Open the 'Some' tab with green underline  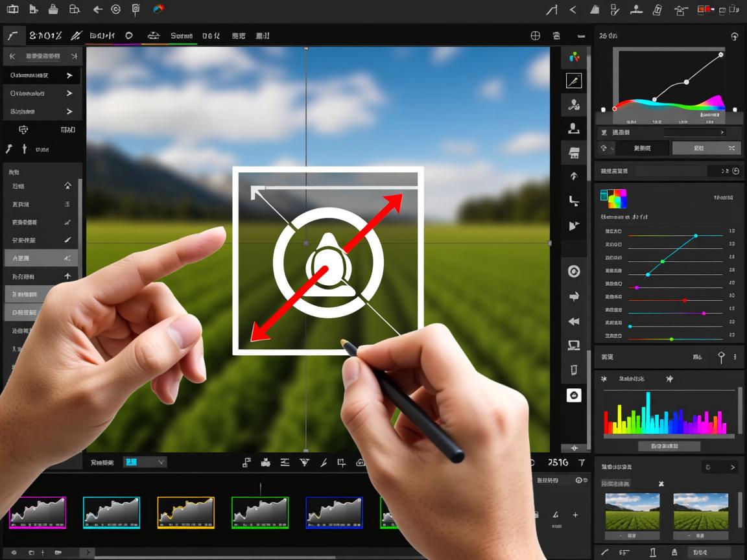click(x=182, y=36)
